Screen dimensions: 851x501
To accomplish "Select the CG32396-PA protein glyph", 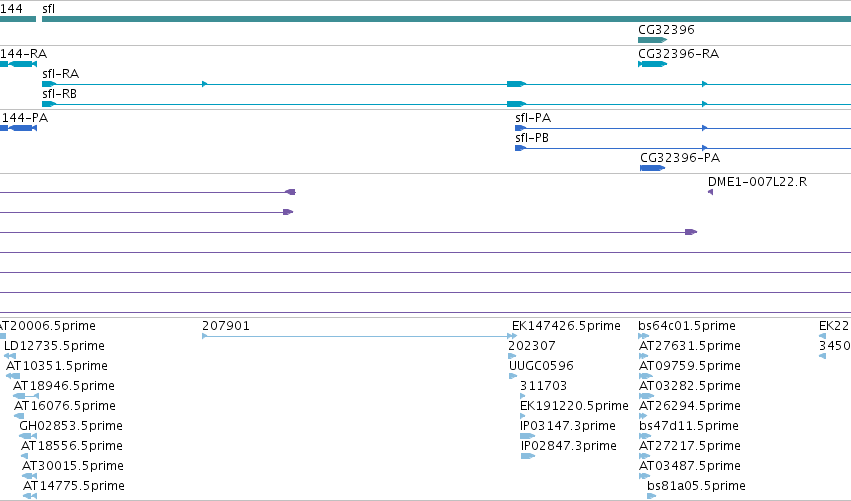I will coord(652,168).
